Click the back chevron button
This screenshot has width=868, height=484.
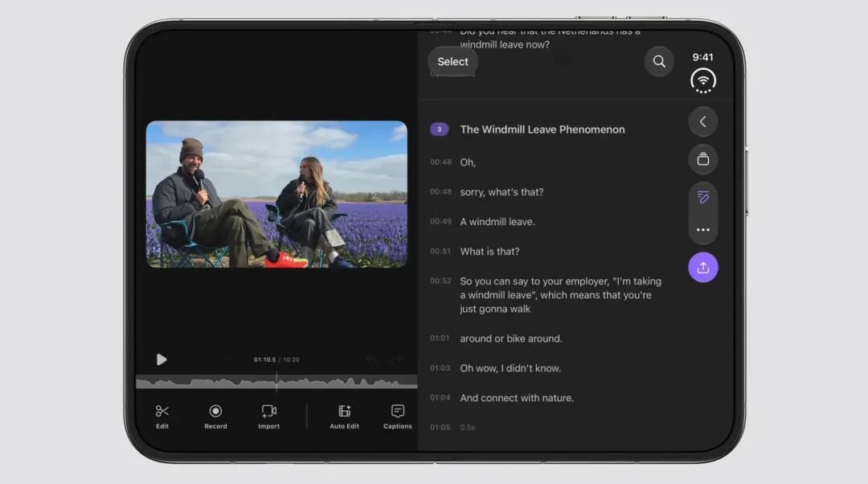[703, 122]
